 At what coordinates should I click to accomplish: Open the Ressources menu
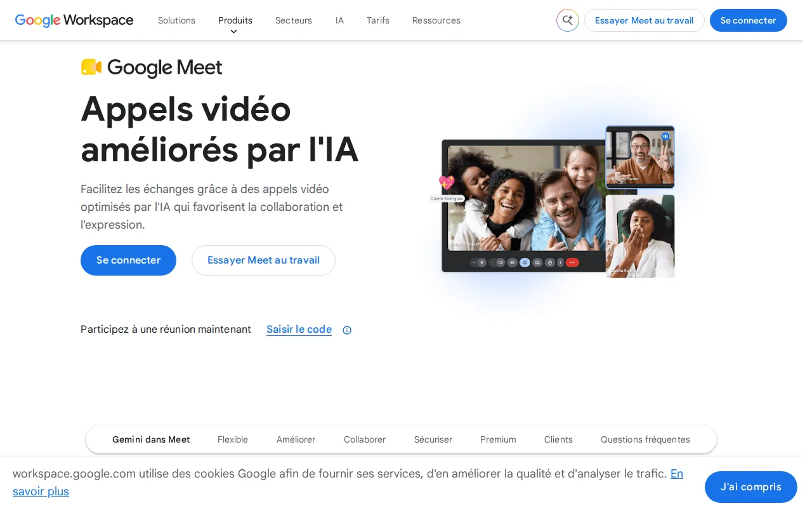point(436,20)
